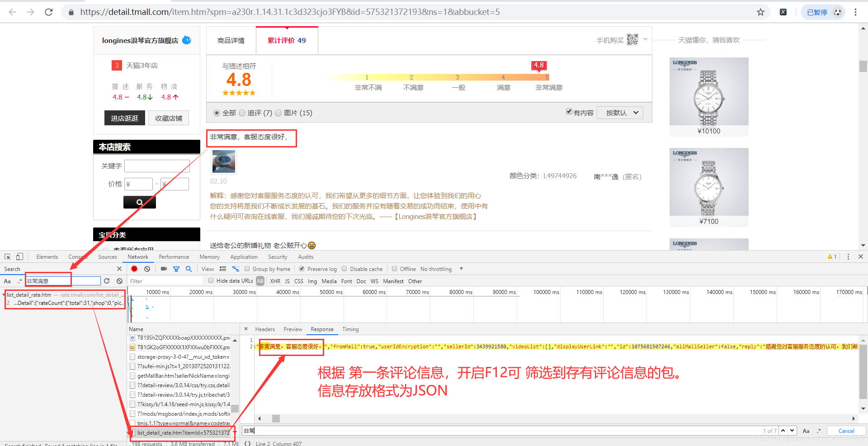Screen dimensions: 868x446
Task: Clear the network log icon next to record
Action: (x=147, y=269)
